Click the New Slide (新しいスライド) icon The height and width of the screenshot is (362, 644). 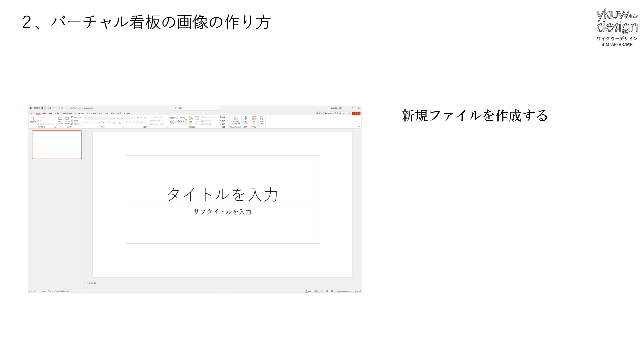click(60, 118)
